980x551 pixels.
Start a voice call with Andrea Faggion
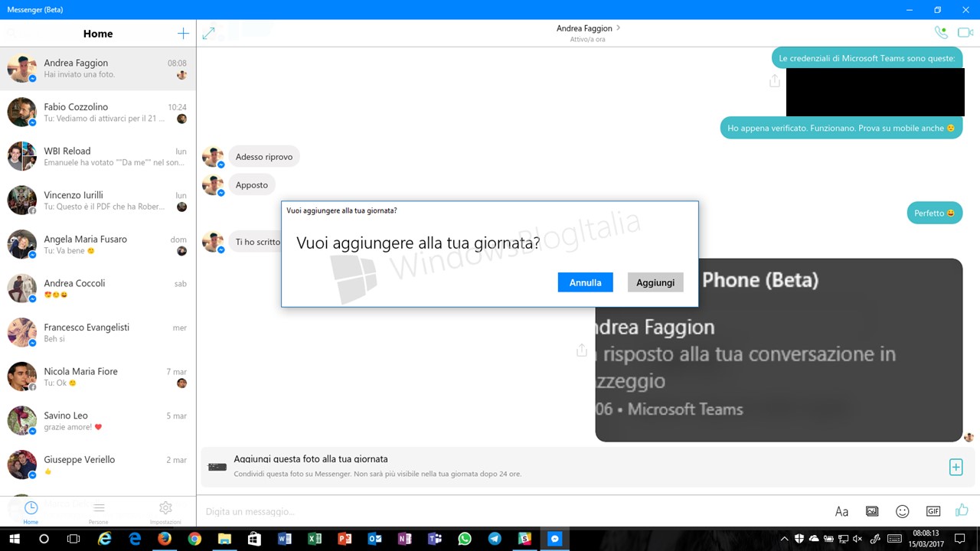click(941, 33)
